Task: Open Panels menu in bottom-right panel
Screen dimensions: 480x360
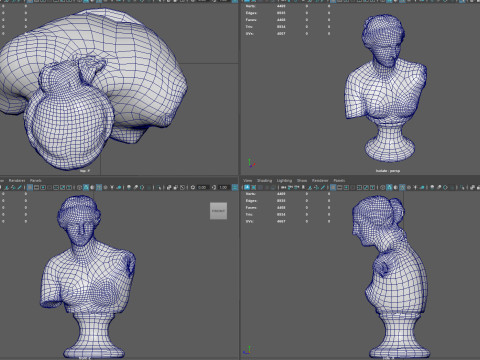Action: [x=339, y=180]
